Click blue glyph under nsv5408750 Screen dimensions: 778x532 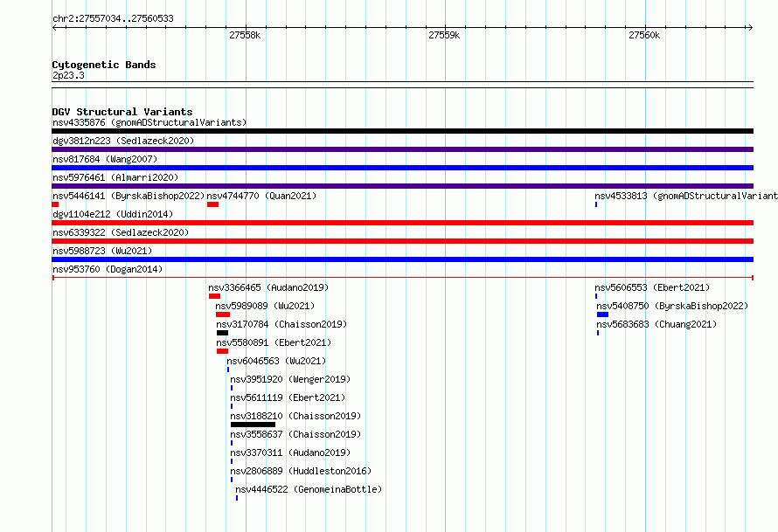pos(603,314)
